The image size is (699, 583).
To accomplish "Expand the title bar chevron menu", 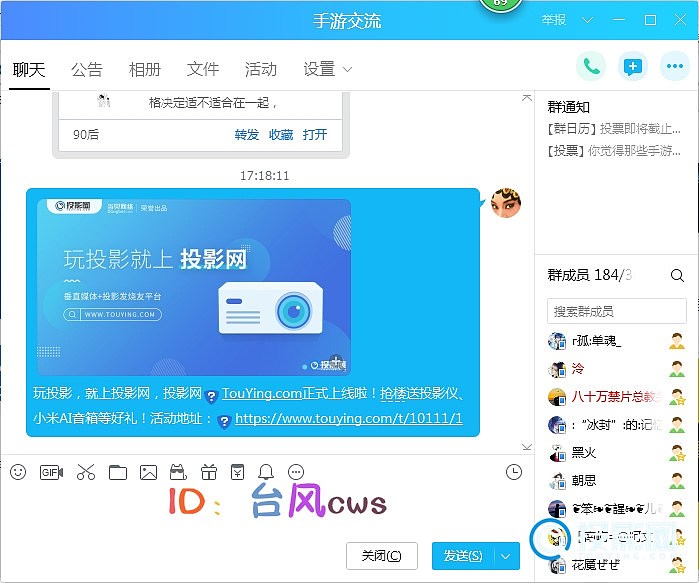I will pos(588,20).
